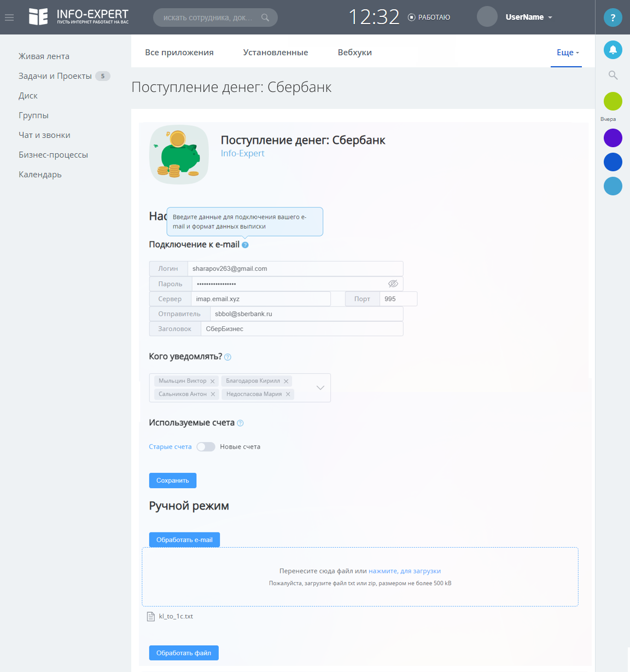Click the notifications bell icon
This screenshot has height=672, width=630.
613,50
